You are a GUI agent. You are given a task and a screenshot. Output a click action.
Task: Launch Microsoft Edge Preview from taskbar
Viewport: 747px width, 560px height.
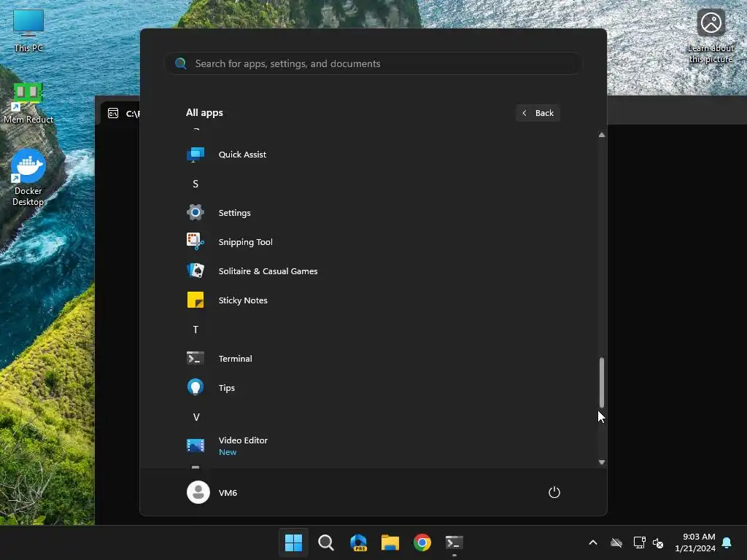(x=358, y=542)
